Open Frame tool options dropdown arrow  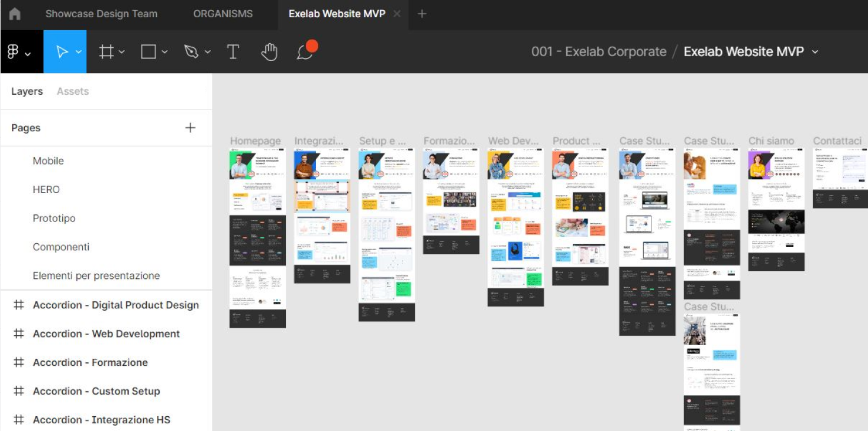pos(121,52)
